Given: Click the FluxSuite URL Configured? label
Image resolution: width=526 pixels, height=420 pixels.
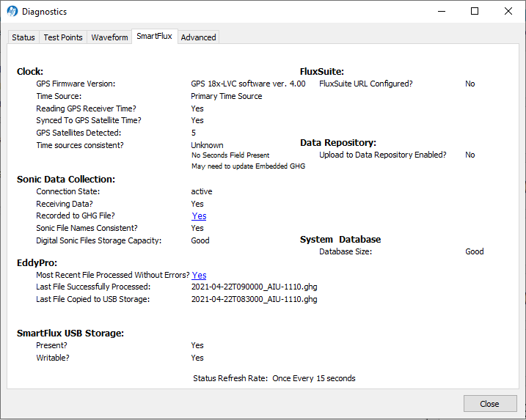Looking at the screenshot, I should (x=365, y=84).
